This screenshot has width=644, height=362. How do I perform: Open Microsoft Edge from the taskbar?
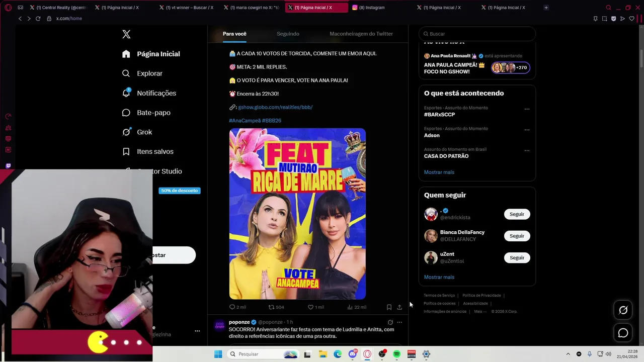click(x=337, y=354)
